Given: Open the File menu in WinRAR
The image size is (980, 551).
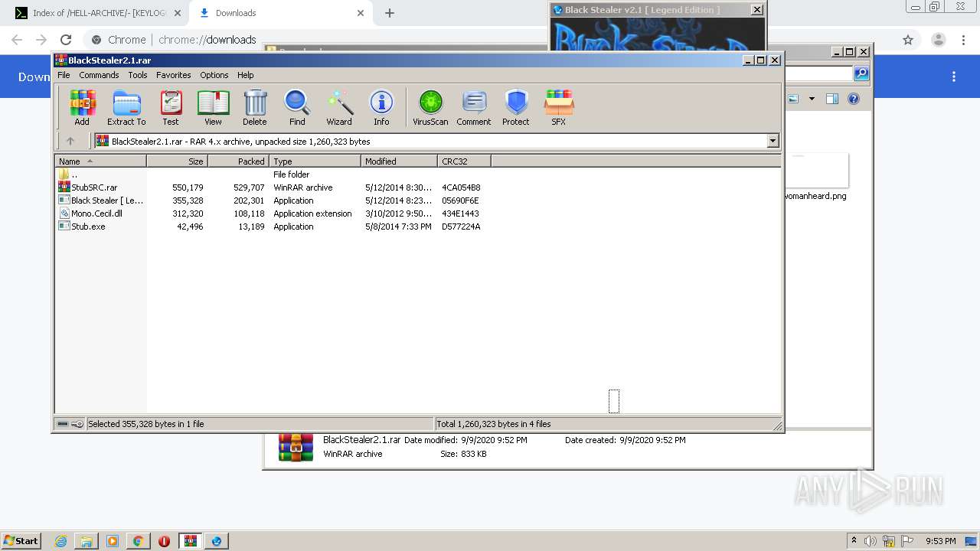Looking at the screenshot, I should click(x=64, y=75).
